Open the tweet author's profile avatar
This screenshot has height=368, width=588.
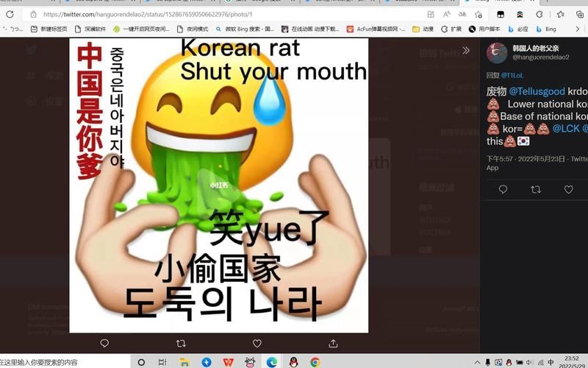tap(498, 52)
